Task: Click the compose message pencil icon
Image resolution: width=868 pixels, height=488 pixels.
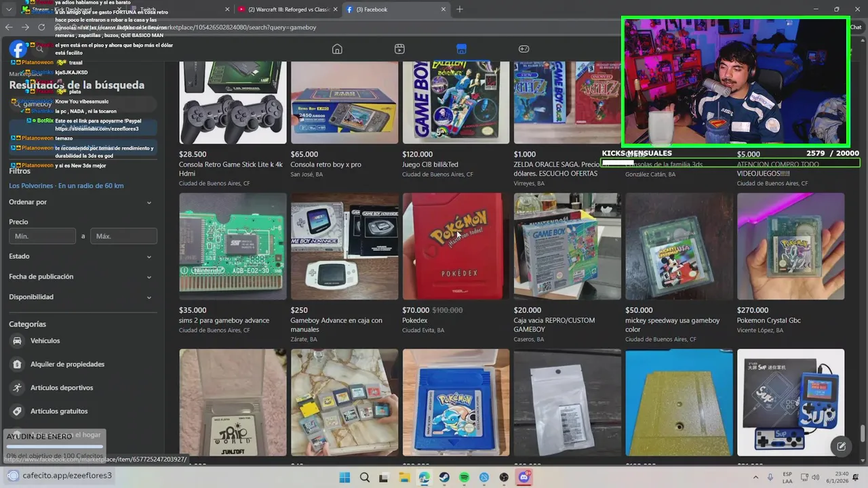Action: (x=841, y=446)
